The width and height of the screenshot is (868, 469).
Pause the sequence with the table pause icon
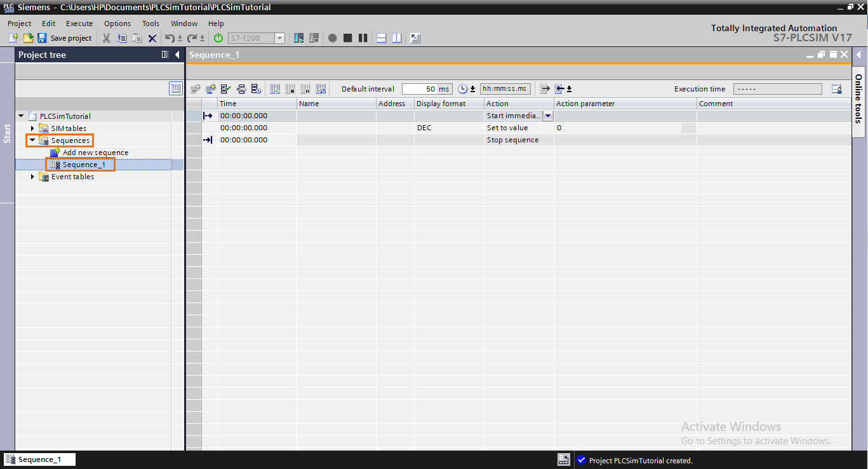305,89
